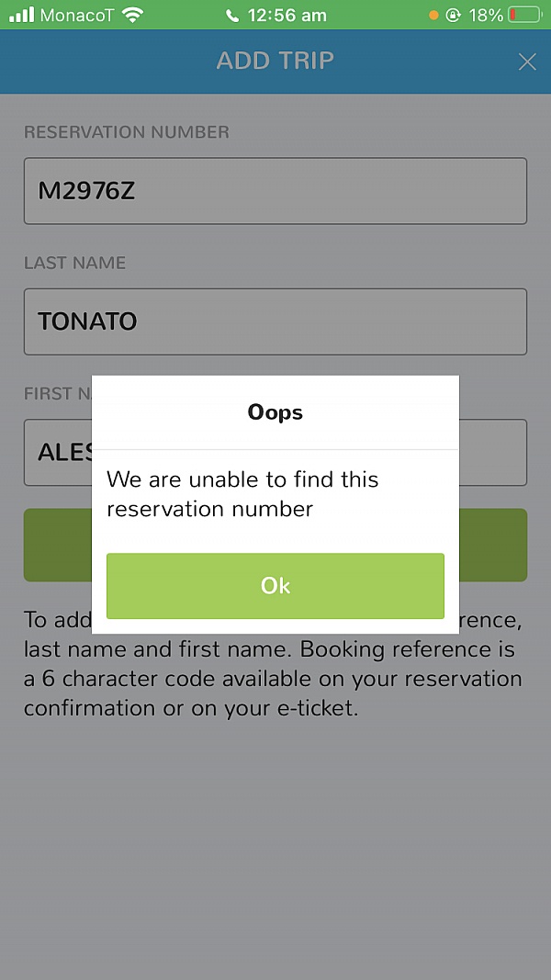
Task: Tap the "Oops" dialog title
Action: (x=275, y=412)
